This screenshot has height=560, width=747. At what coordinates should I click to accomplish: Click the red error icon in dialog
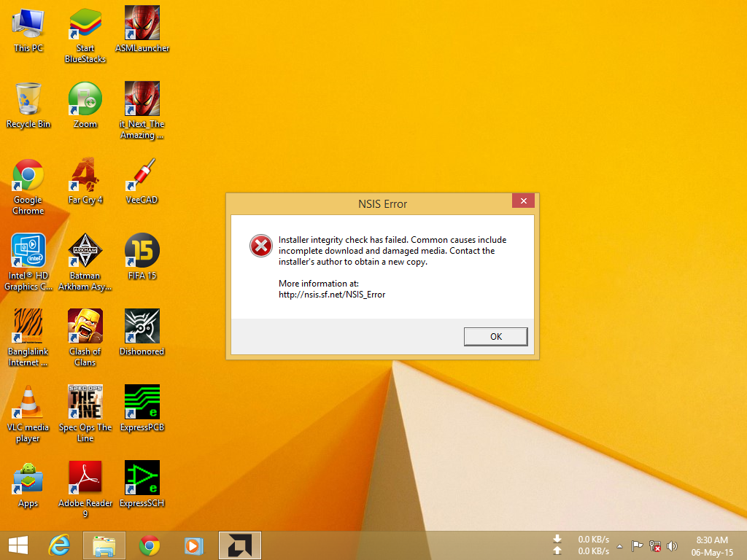point(260,246)
